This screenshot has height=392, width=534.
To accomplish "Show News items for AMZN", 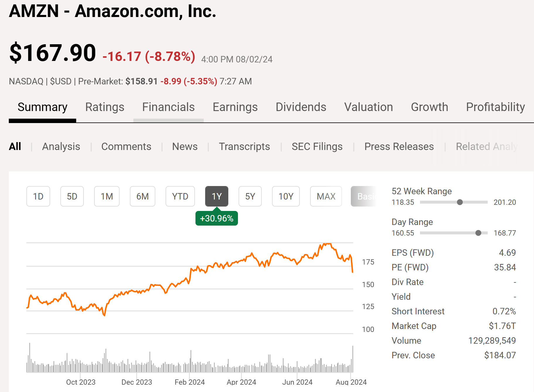I will pyautogui.click(x=185, y=146).
